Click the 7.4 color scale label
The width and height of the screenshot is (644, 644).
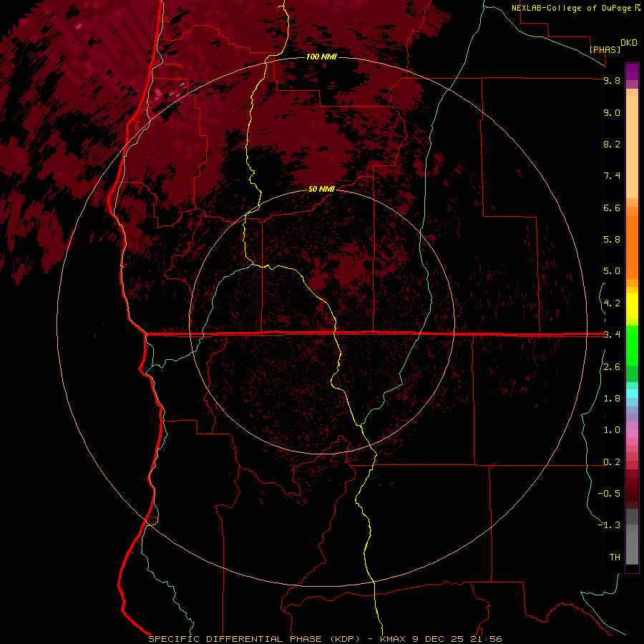point(612,176)
